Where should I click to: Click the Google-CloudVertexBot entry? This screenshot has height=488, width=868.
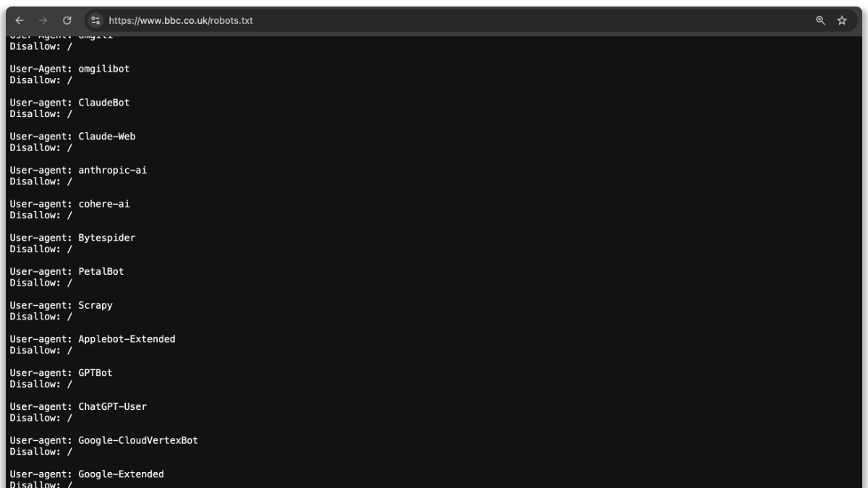click(103, 440)
